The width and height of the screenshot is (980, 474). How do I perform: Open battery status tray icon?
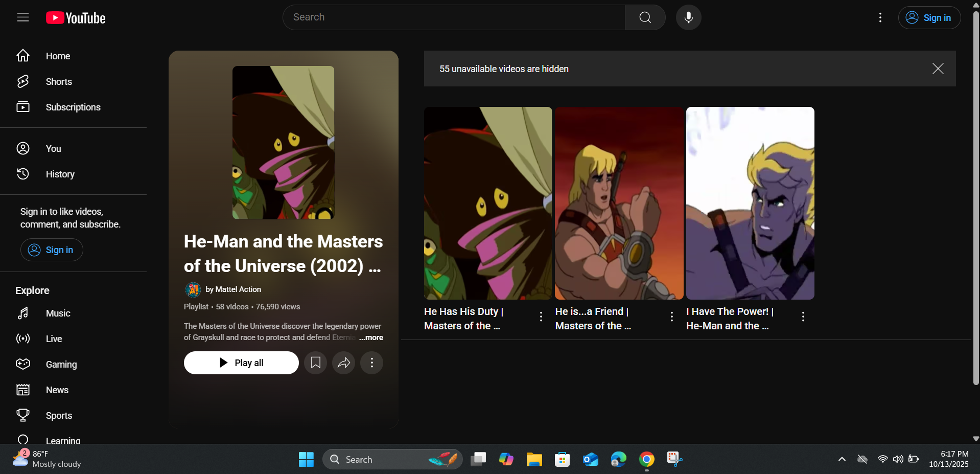pos(914,459)
